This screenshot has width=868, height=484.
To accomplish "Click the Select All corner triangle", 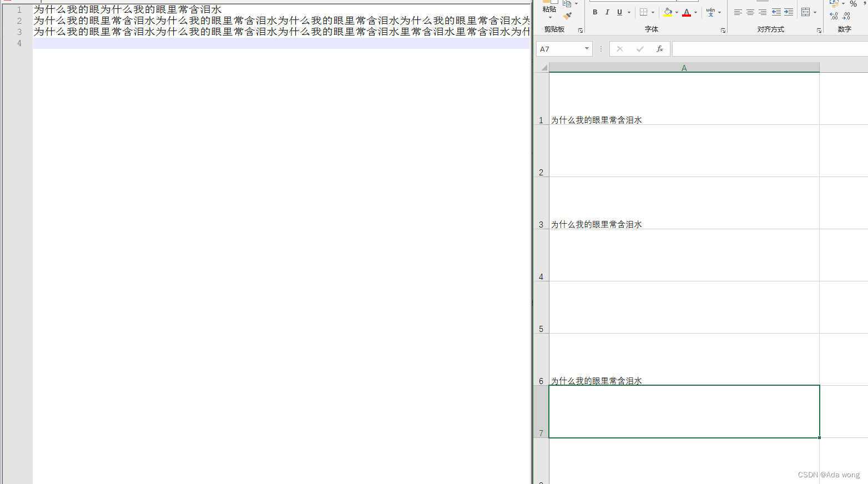I will (x=544, y=68).
